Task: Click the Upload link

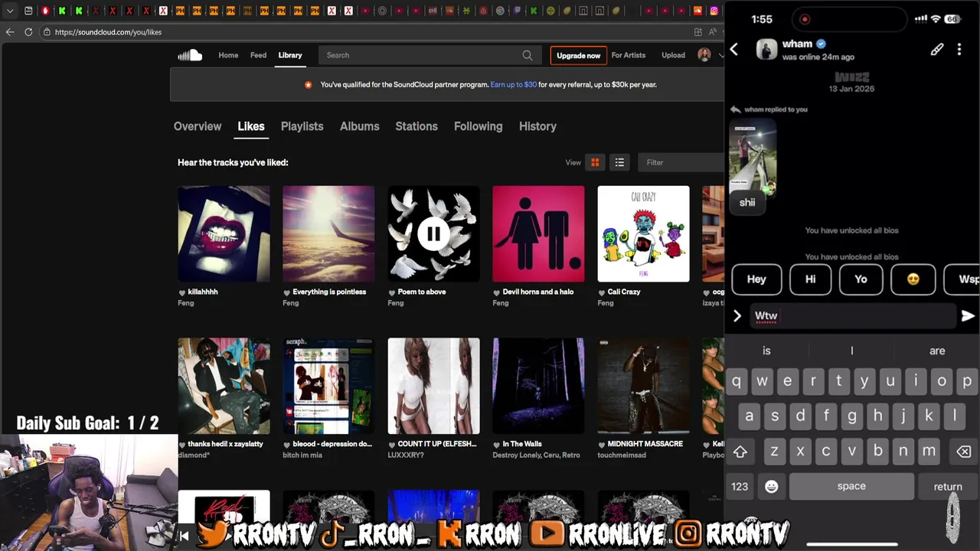Action: pos(673,55)
